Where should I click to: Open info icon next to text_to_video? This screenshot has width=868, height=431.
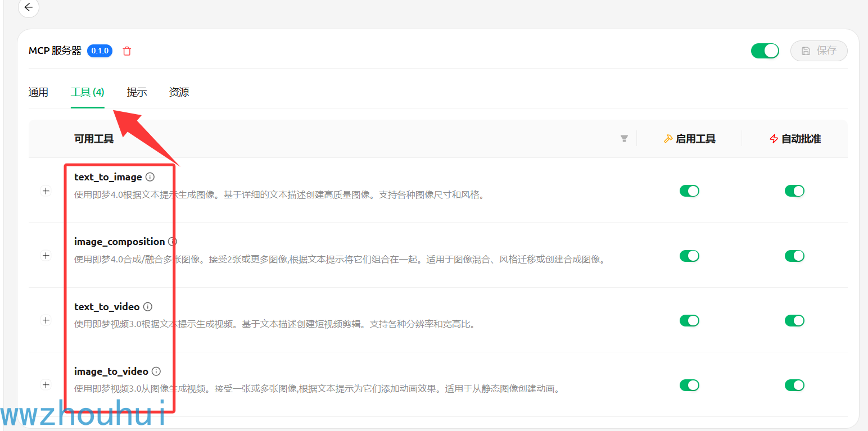click(148, 307)
